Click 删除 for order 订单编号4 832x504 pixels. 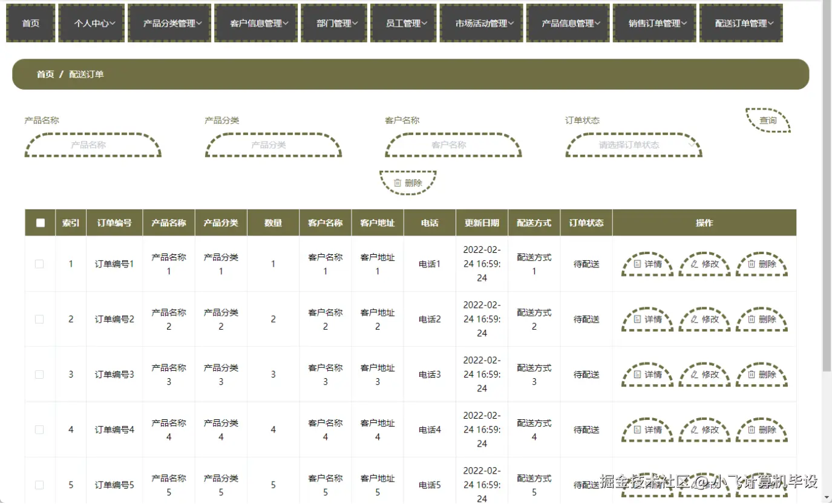[x=762, y=430]
